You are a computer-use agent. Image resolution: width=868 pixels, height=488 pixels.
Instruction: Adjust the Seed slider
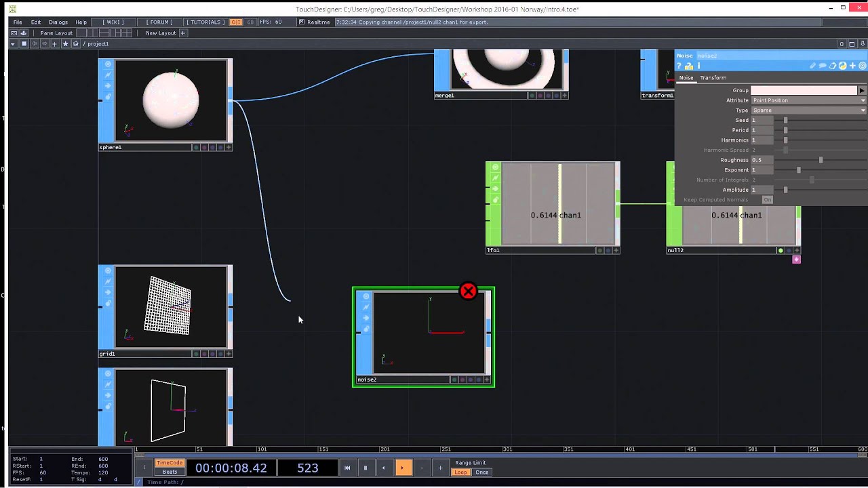click(786, 120)
